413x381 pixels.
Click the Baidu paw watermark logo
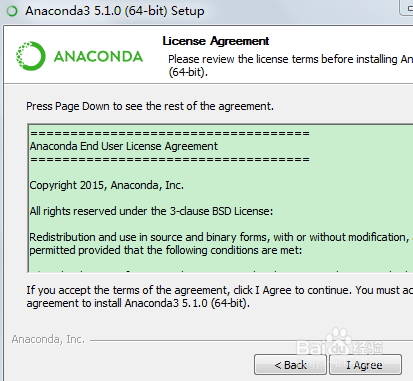tap(339, 343)
